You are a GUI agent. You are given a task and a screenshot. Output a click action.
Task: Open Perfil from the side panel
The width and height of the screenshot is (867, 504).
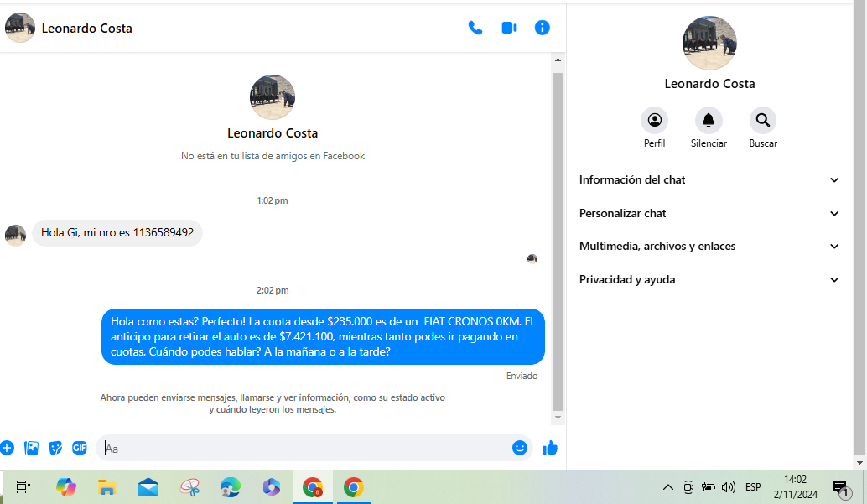pyautogui.click(x=655, y=120)
